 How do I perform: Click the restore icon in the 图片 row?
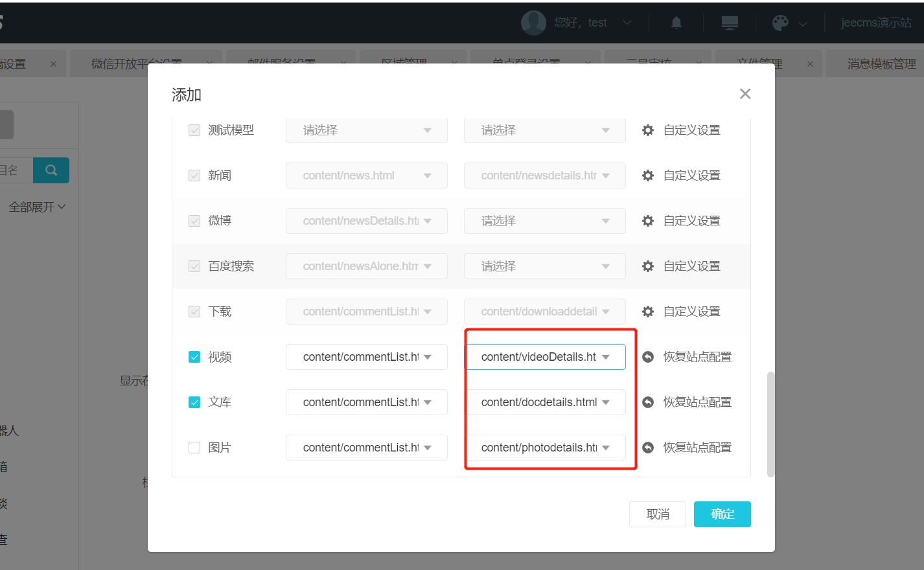click(648, 448)
